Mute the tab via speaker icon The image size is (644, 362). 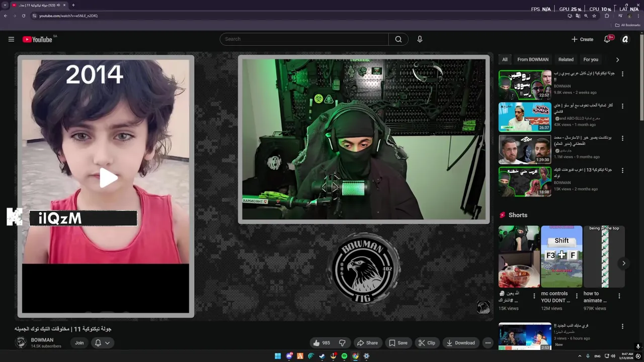[x=58, y=5]
